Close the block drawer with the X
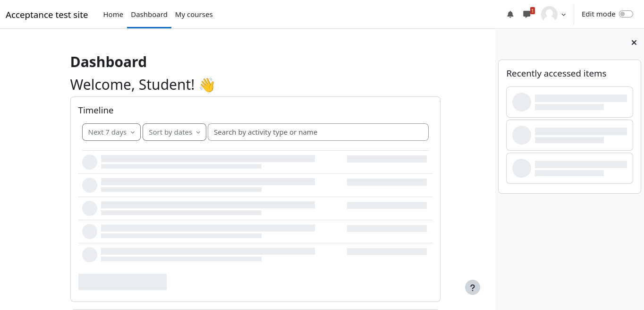644x310 pixels. 634,43
